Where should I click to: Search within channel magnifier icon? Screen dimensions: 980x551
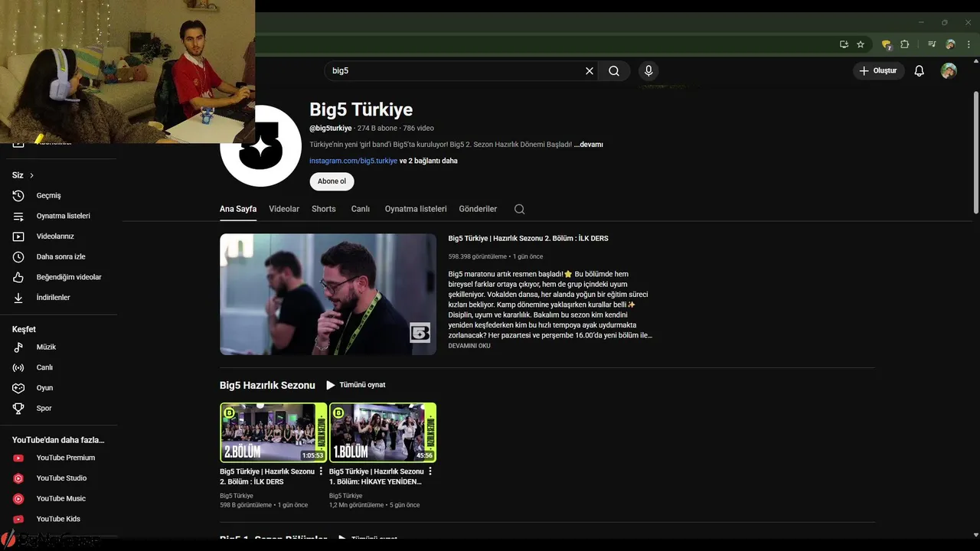[520, 209]
